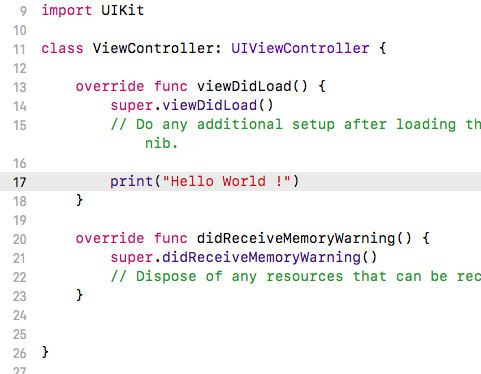Click UIKit module name
Viewport: 481px width, 374px height.
122,10
